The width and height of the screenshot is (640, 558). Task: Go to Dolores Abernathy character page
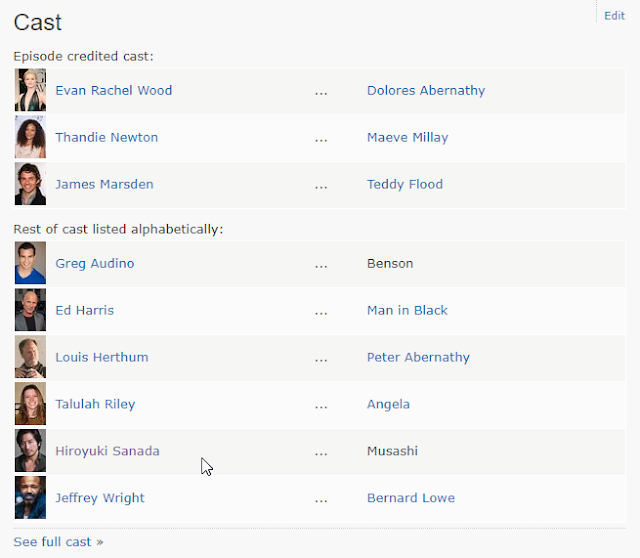click(x=425, y=90)
